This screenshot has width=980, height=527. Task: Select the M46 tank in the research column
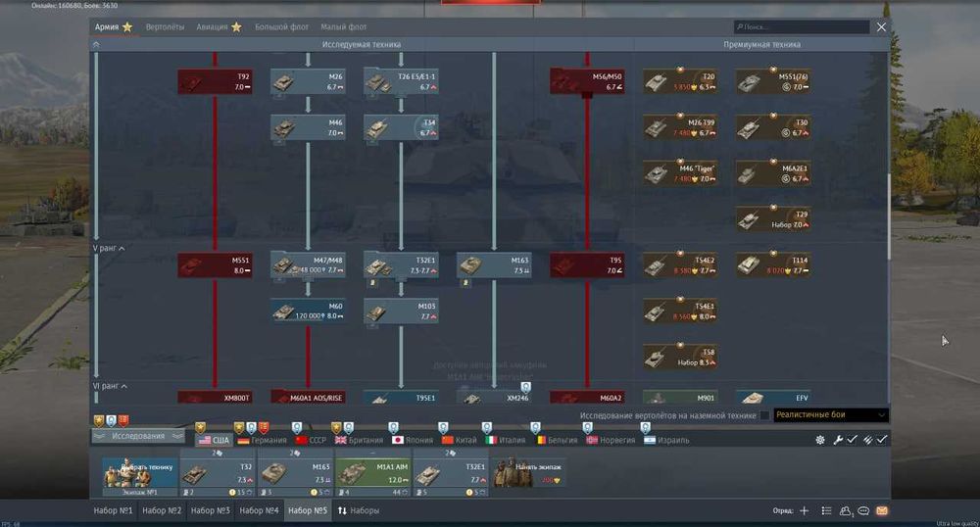tap(308, 127)
